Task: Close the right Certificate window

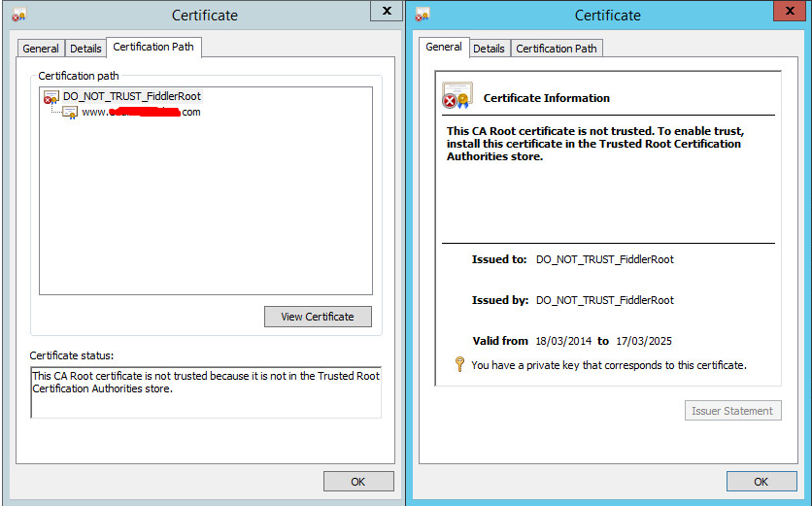Action: [790, 11]
